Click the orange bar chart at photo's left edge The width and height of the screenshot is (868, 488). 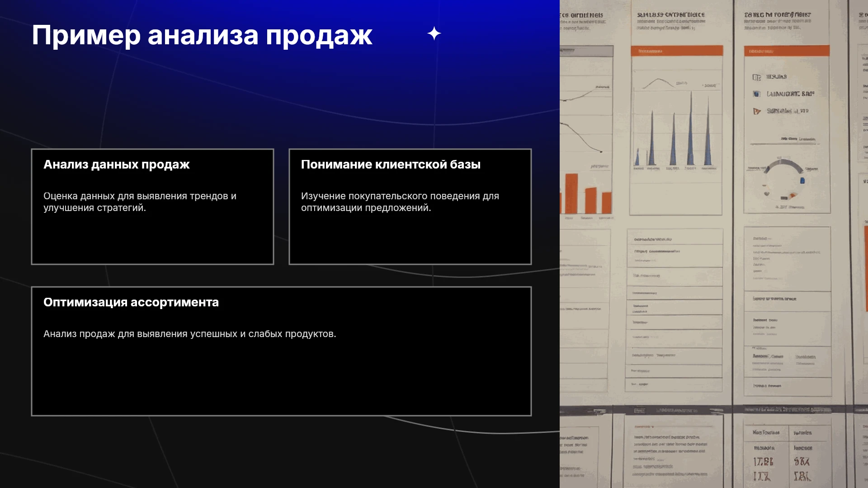pyautogui.click(x=586, y=193)
